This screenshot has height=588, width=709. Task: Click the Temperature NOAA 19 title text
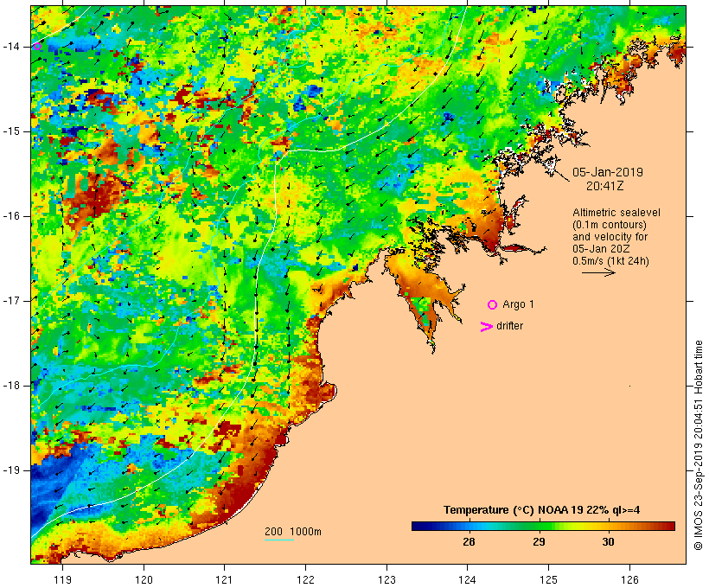pos(542,510)
